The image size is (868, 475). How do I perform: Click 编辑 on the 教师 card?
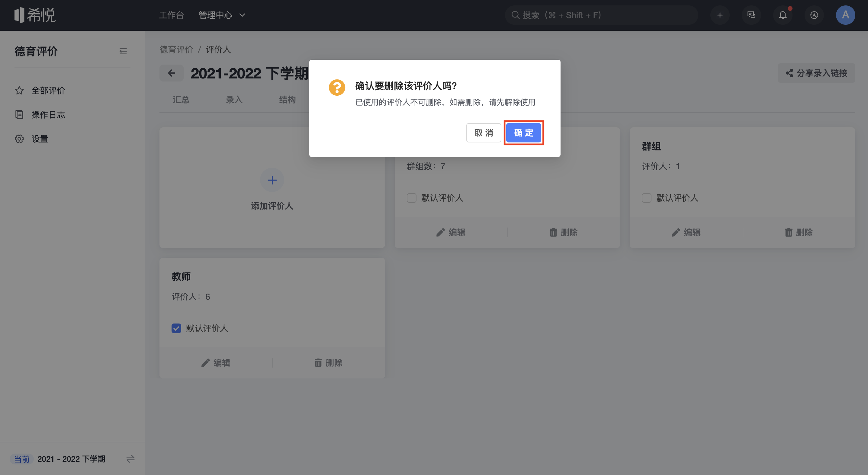(x=216, y=362)
